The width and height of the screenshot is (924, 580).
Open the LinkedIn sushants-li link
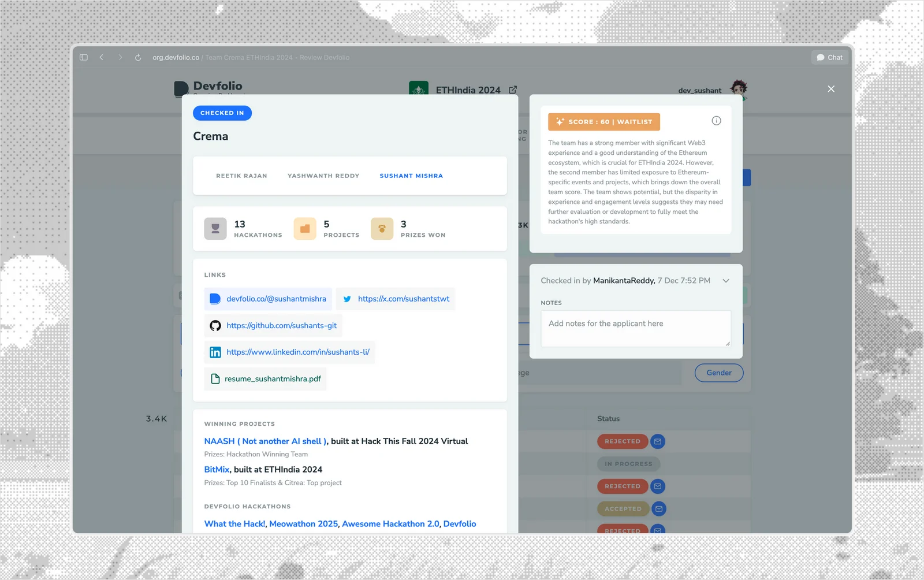[289, 352]
